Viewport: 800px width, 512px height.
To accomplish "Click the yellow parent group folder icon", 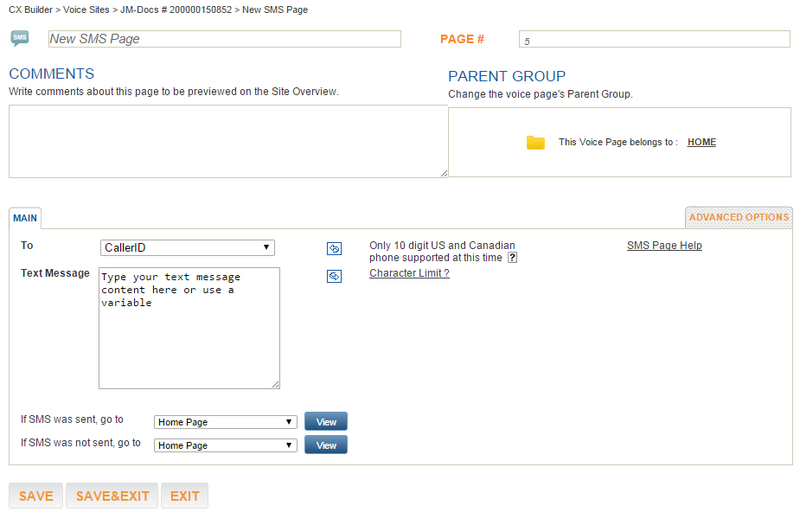I will [536, 142].
